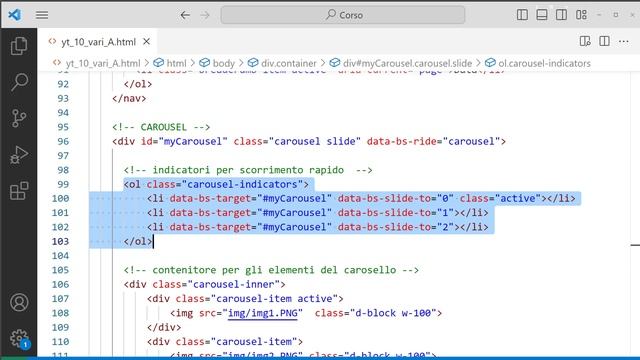This screenshot has height=360, width=640.
Task: Follow the img/img1.PNG link in code
Action: pos(262,313)
